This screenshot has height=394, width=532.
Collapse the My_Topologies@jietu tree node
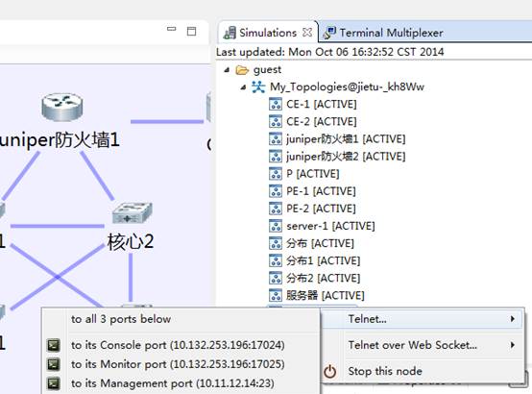coord(243,87)
